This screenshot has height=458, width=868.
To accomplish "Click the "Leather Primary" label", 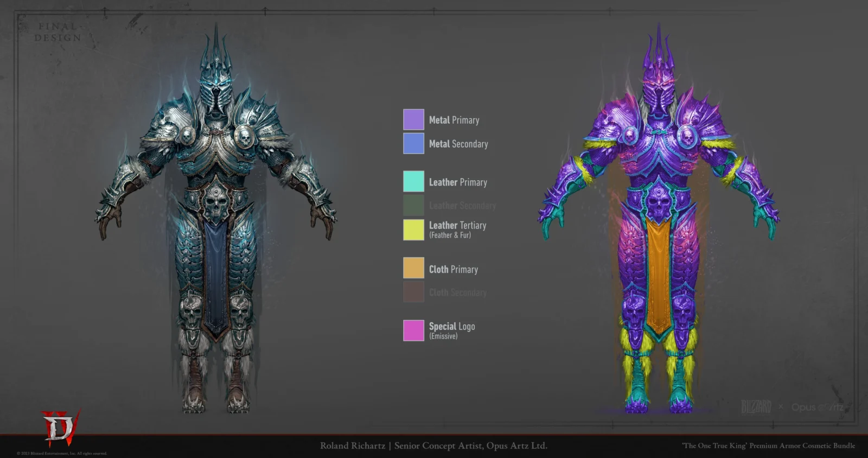I will pyautogui.click(x=458, y=182).
